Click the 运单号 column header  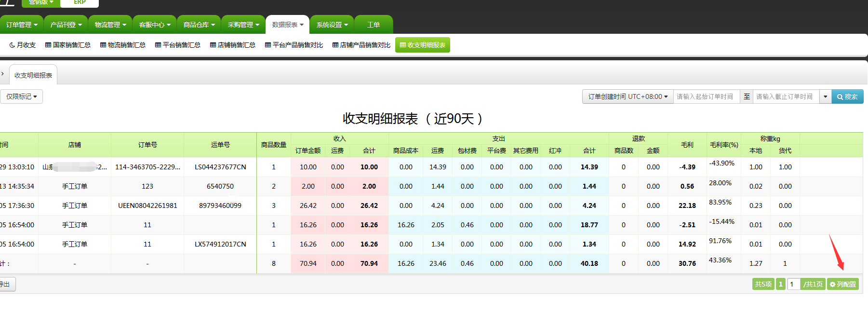tap(220, 145)
